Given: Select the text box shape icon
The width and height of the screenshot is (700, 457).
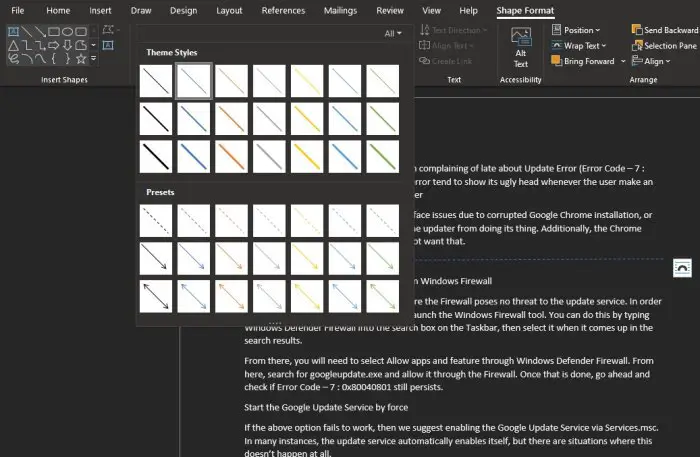Looking at the screenshot, I should pos(13,31).
